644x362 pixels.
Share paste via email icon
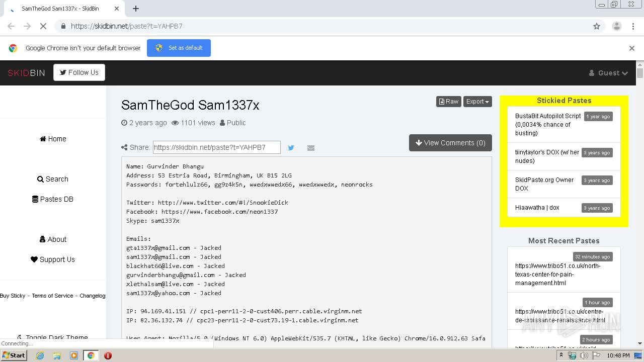(x=311, y=148)
